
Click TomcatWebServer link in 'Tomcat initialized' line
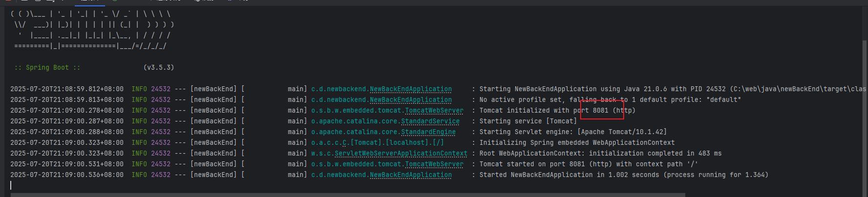434,111
